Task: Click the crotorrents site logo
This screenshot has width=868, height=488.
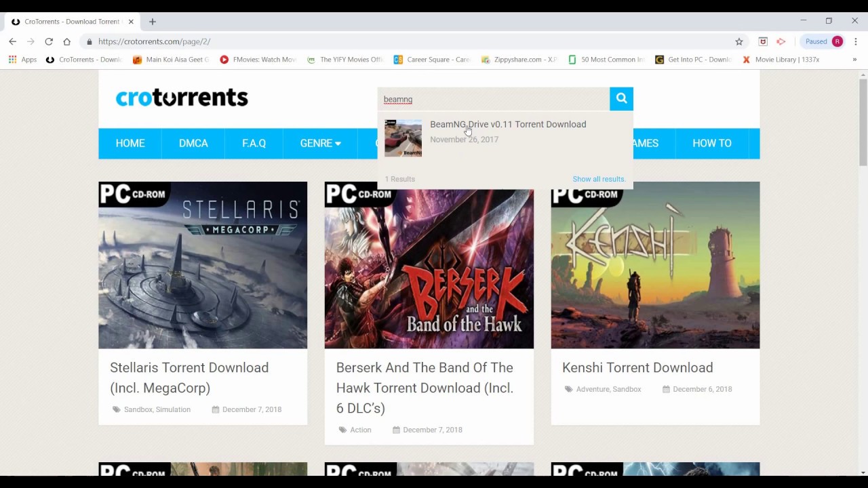Action: pos(182,98)
